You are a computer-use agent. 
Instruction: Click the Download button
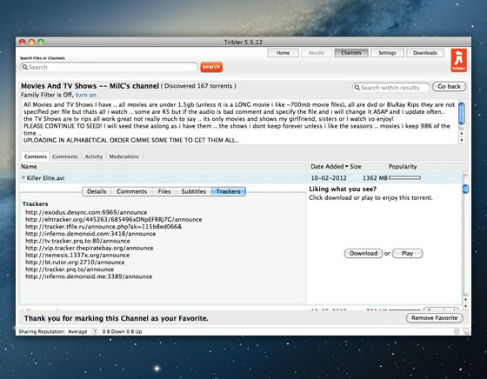coord(363,253)
